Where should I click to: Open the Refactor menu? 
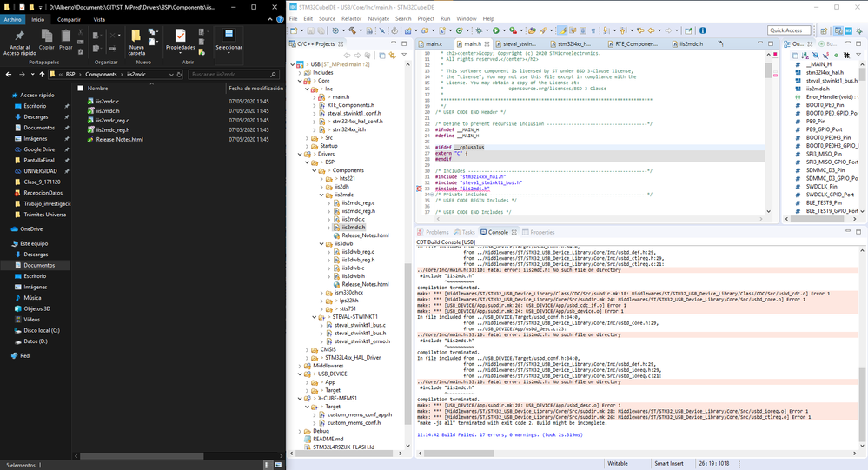point(352,18)
